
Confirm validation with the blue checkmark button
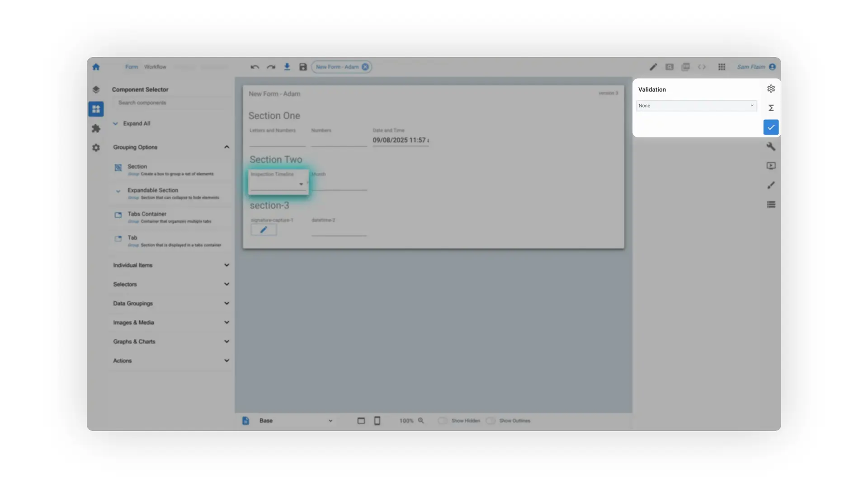click(771, 127)
